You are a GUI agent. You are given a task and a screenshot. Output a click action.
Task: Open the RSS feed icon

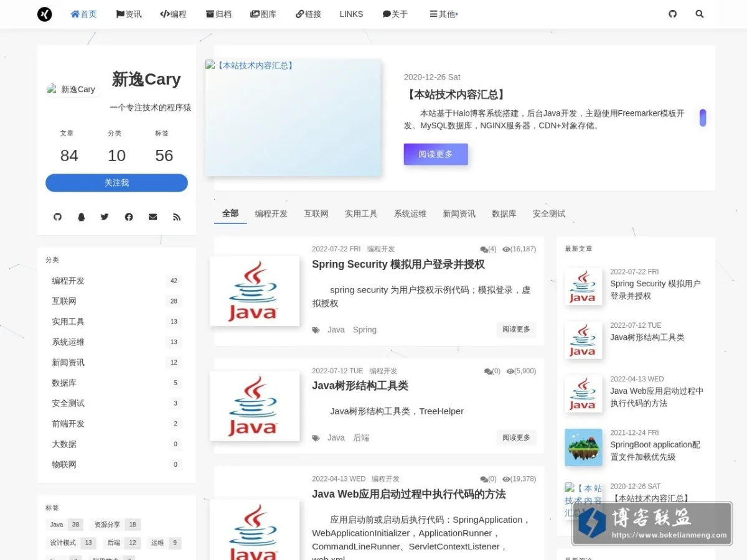177,217
